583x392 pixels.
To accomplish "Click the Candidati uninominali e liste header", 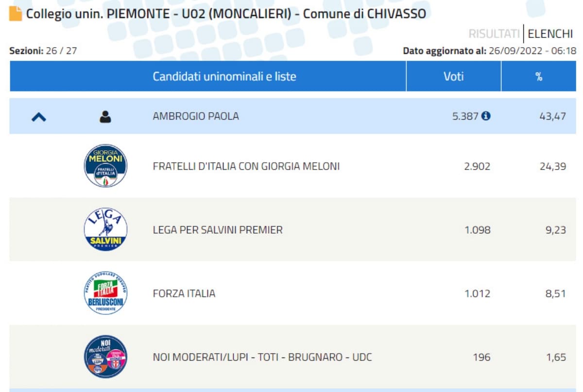I will (x=224, y=76).
